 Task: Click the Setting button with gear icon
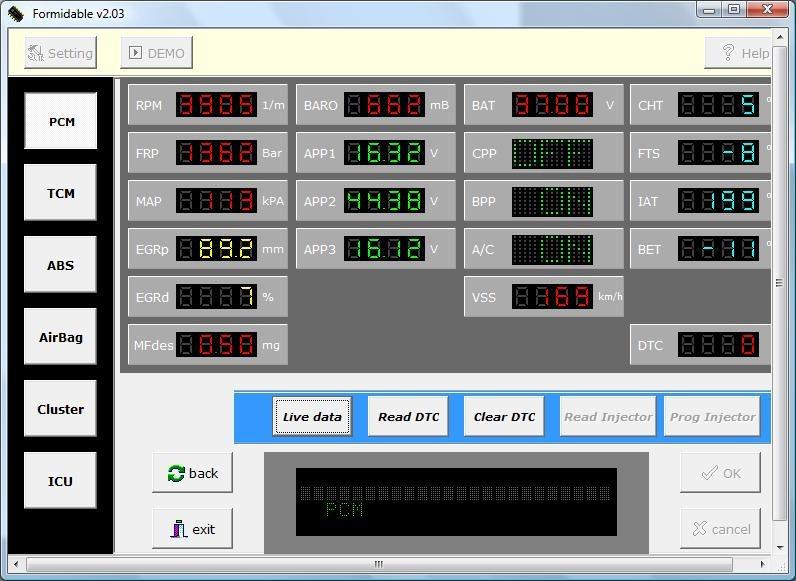coord(59,53)
